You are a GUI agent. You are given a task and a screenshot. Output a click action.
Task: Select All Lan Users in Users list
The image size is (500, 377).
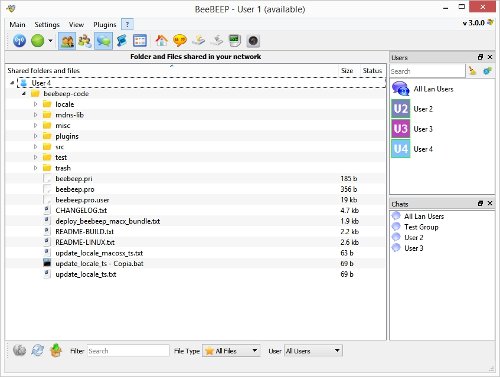[442, 89]
